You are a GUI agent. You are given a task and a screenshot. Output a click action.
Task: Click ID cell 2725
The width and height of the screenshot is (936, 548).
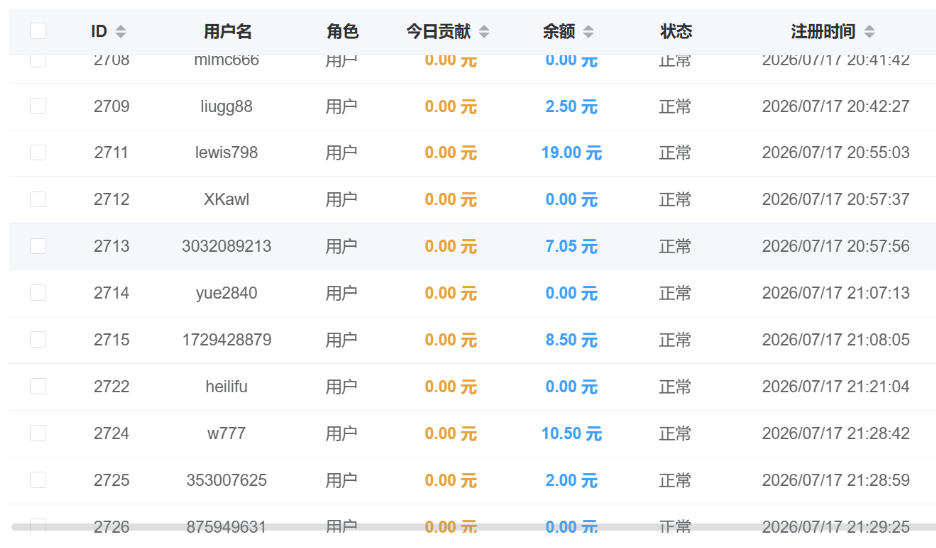tap(112, 480)
